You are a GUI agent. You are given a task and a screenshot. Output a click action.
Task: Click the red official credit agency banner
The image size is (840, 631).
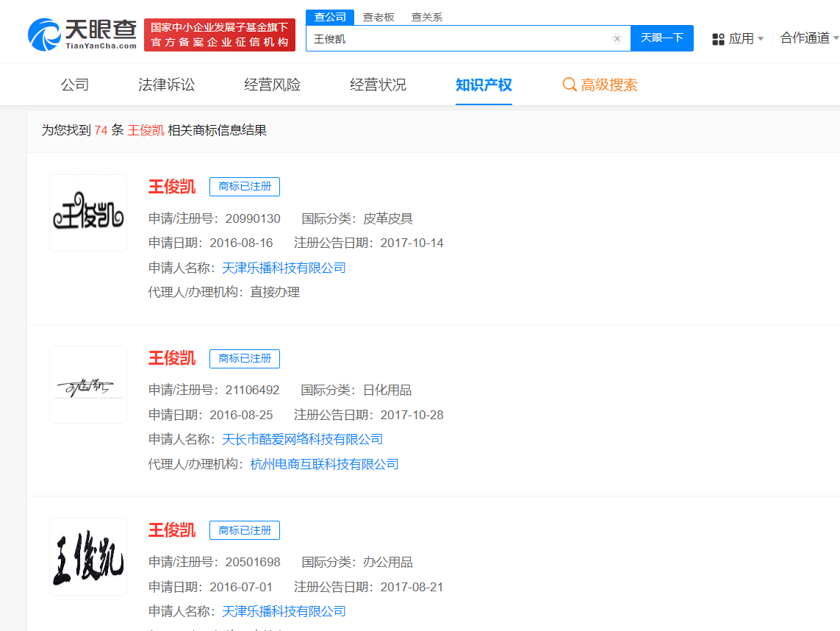[x=220, y=35]
